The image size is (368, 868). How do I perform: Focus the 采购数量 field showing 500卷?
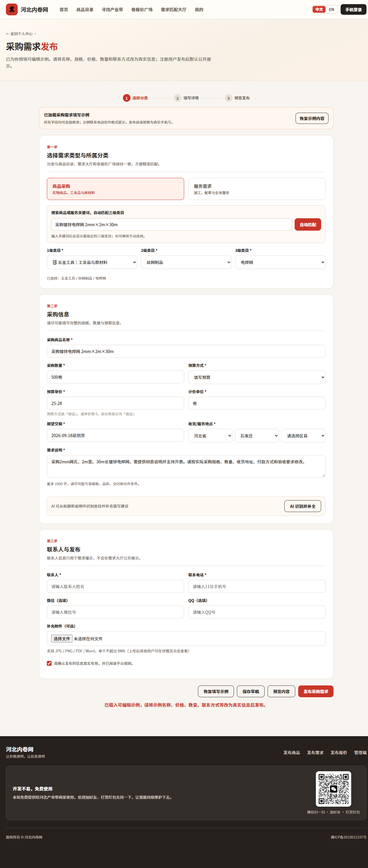click(x=115, y=377)
